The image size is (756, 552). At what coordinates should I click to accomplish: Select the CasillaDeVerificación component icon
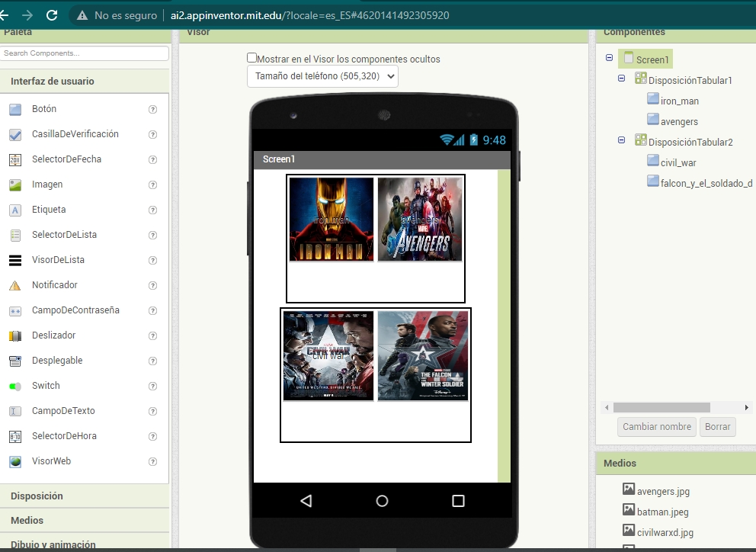click(x=15, y=135)
